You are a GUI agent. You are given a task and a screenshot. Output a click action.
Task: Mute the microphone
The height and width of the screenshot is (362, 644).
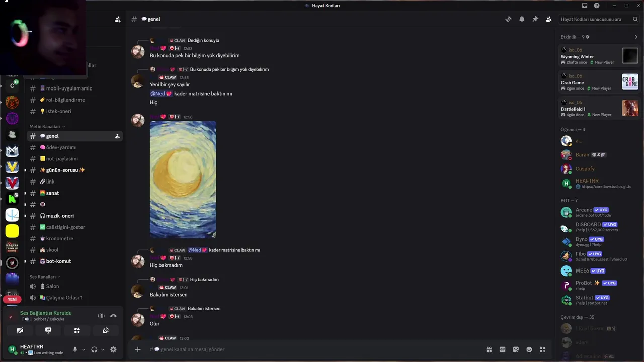point(75,349)
